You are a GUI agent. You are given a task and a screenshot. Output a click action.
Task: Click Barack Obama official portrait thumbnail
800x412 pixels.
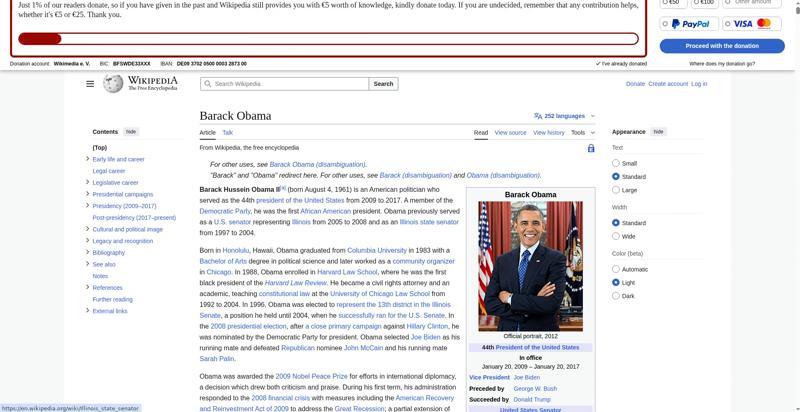[x=530, y=265]
